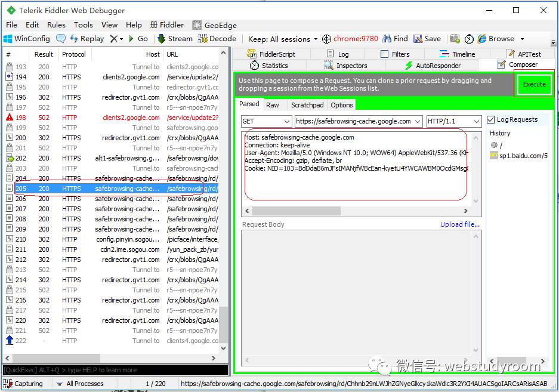Select session 205 safebrowsing-cache row
Viewport: 559px width, 392px height.
pos(112,189)
